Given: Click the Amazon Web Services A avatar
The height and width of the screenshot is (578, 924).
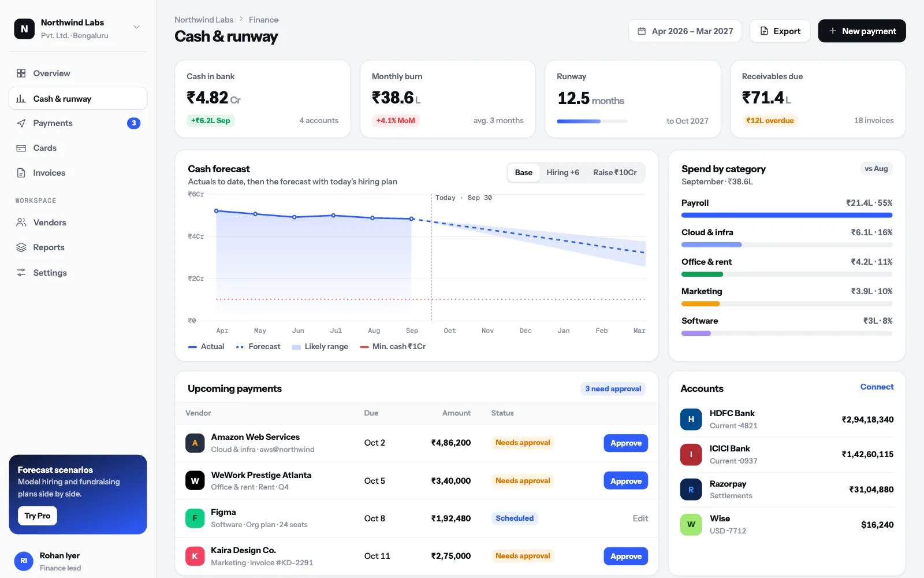Looking at the screenshot, I should point(195,443).
